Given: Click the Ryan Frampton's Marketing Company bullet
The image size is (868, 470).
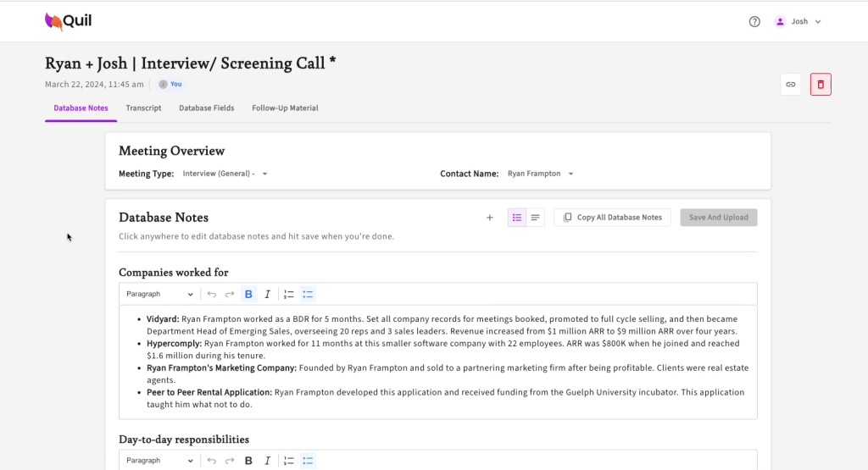Looking at the screenshot, I should 448,373.
